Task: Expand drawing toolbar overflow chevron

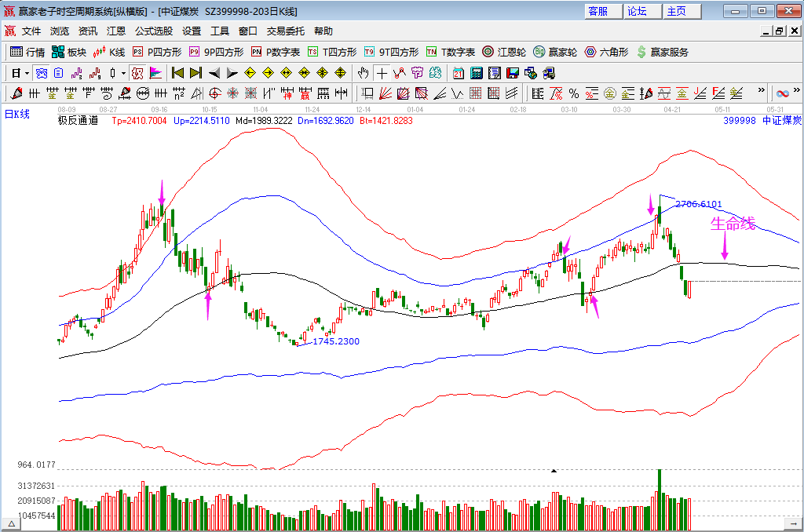Action: pos(762,90)
